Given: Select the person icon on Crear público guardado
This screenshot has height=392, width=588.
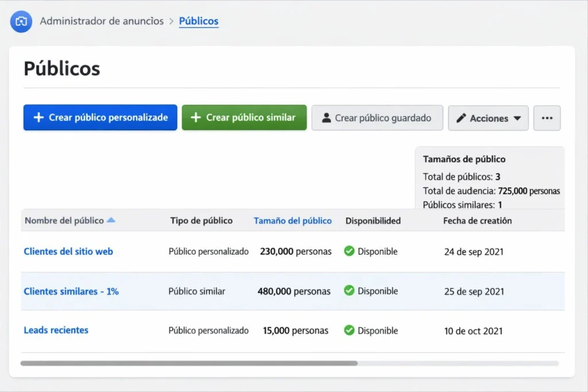Looking at the screenshot, I should [x=326, y=118].
